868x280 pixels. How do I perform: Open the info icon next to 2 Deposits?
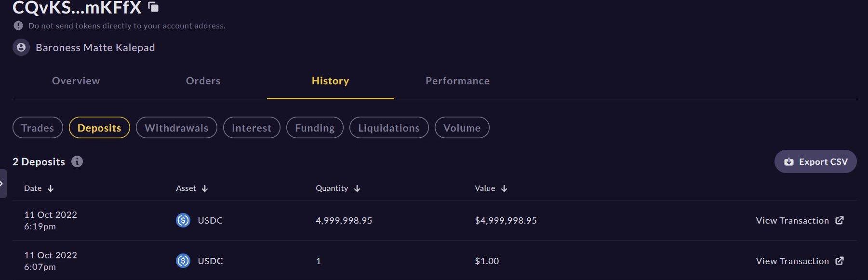(x=77, y=161)
